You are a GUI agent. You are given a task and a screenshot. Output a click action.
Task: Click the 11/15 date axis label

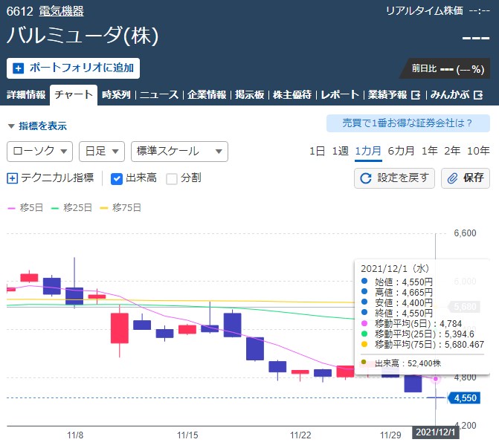point(187,435)
